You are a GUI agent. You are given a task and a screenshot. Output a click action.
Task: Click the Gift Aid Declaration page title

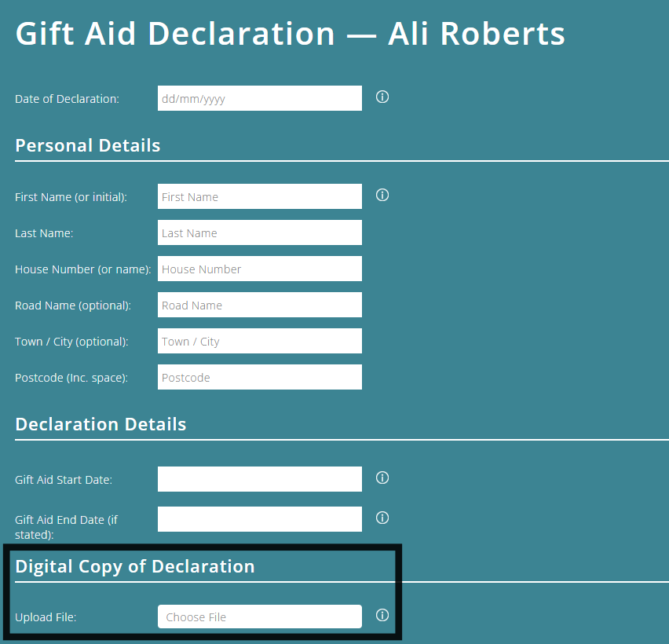pyautogui.click(x=289, y=33)
